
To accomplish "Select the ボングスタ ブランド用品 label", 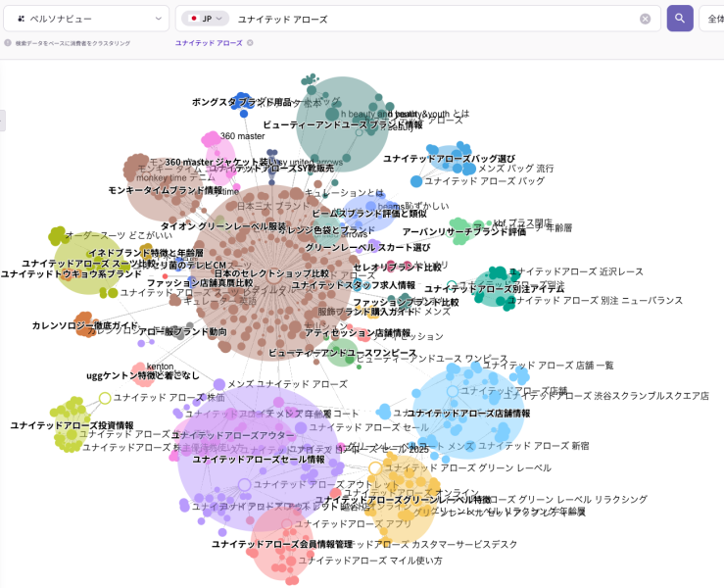I will [x=241, y=102].
